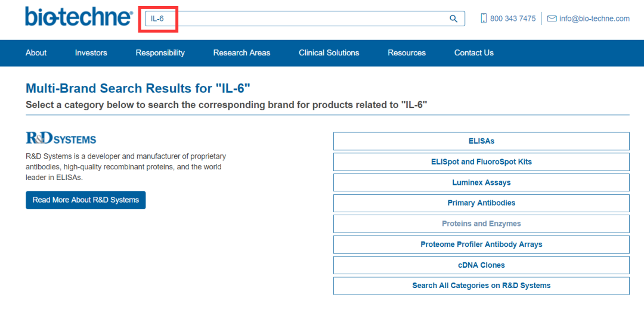Click the phone icon in header
This screenshot has height=313, width=644.
click(x=484, y=18)
